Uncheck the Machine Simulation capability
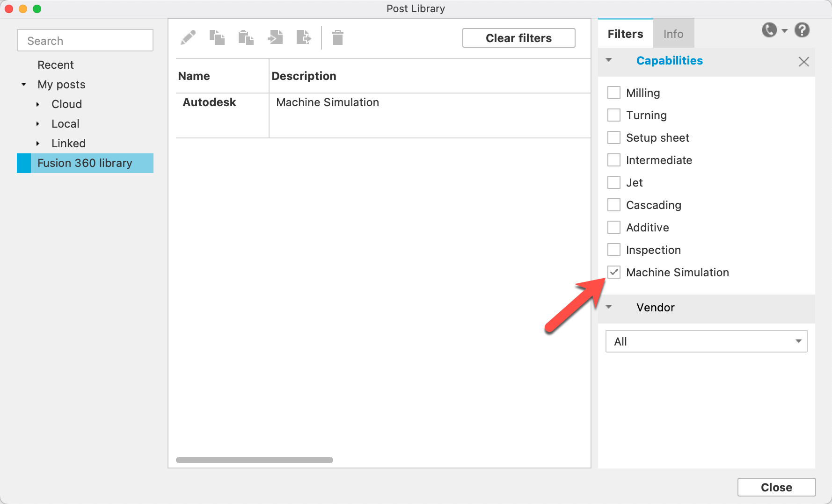This screenshot has width=832, height=504. [x=613, y=272]
